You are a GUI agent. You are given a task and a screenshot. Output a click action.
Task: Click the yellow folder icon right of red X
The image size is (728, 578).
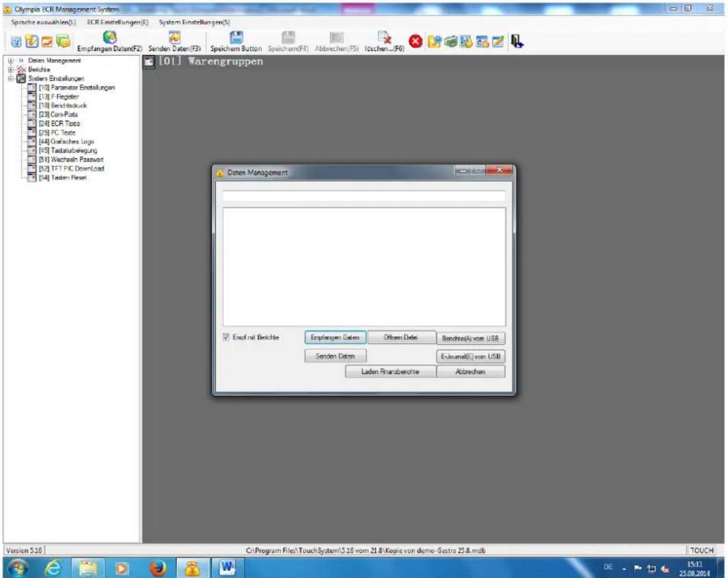tap(435, 42)
